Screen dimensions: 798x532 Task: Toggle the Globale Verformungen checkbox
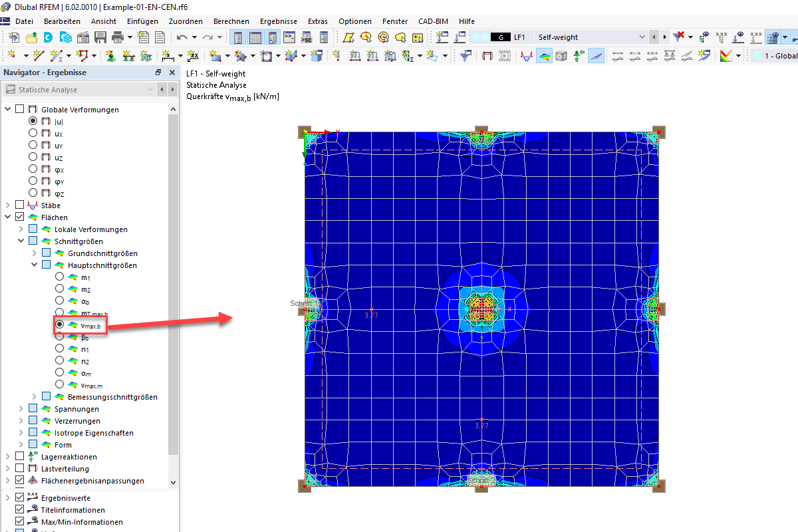20,110
